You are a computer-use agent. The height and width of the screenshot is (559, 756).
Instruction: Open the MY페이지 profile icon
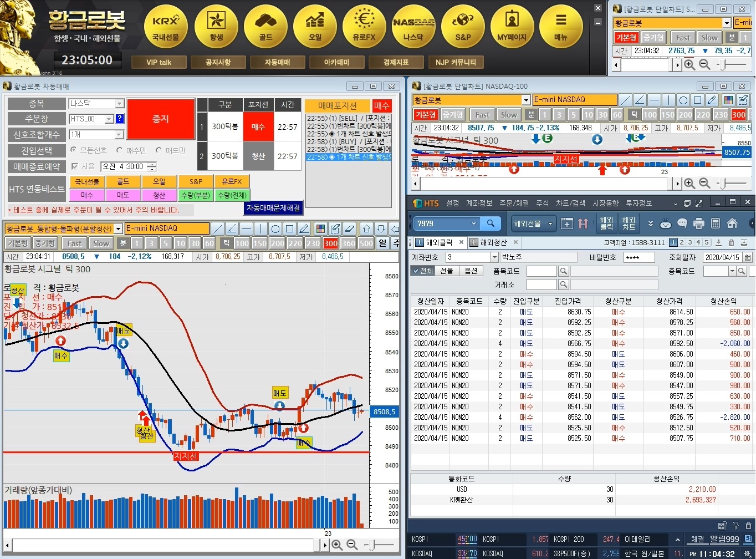tap(512, 27)
